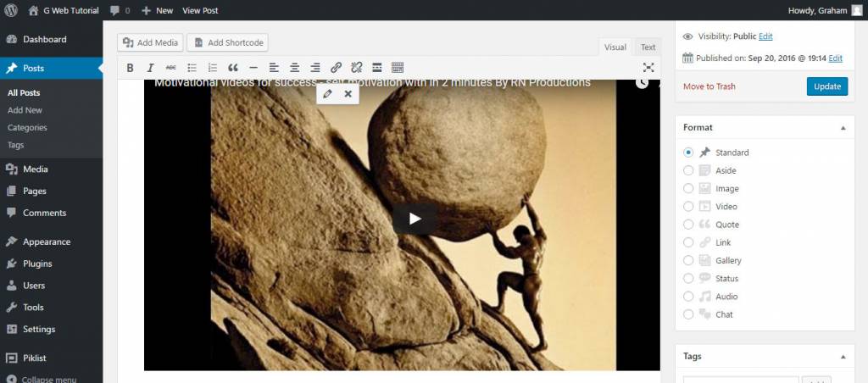Insert a numbered list
868x383 pixels.
(x=213, y=68)
